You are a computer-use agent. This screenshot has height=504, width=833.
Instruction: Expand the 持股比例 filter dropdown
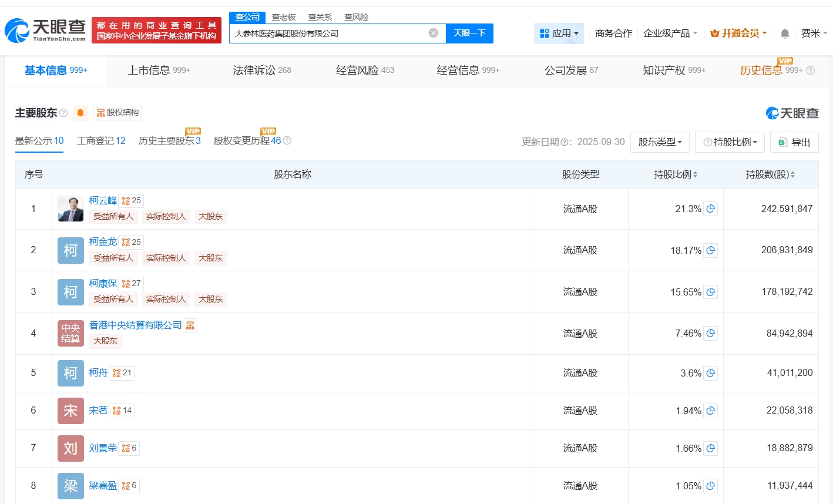point(730,142)
